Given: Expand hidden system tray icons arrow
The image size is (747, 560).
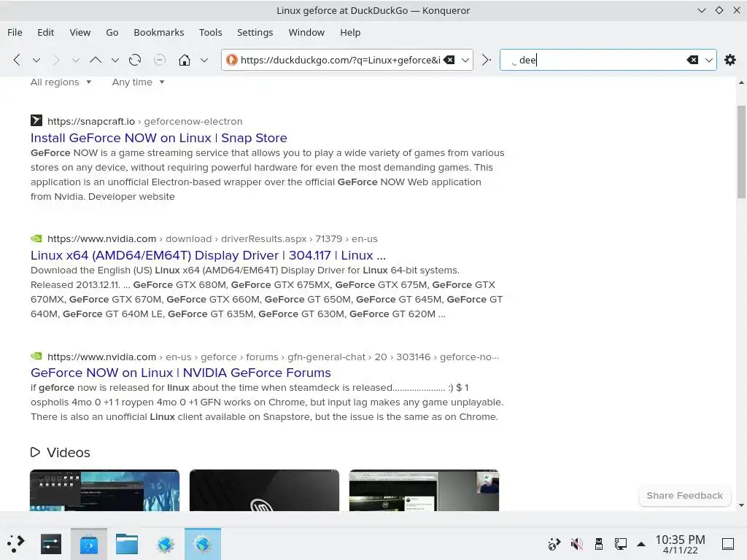Looking at the screenshot, I should pos(641,544).
